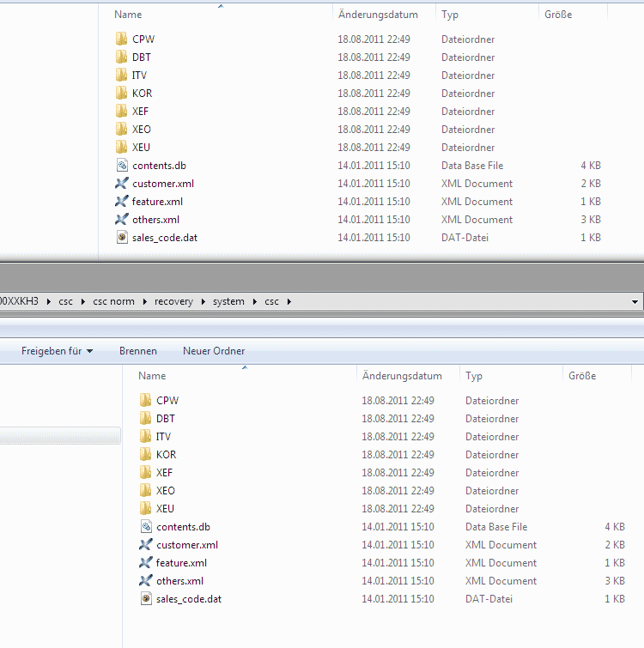
Task: Expand breadcrumb arrow after csc norm
Action: [144, 301]
